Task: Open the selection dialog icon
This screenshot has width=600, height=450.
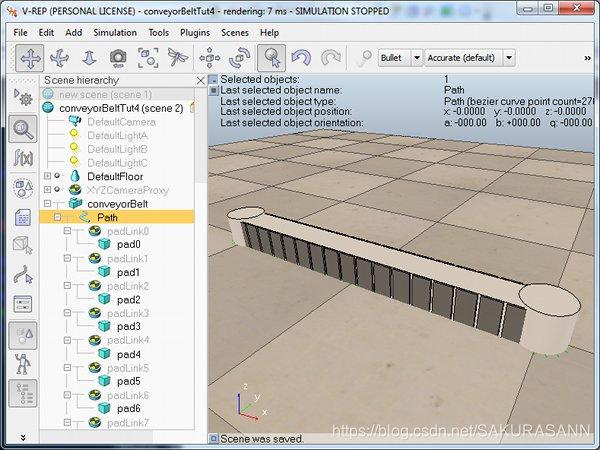Action: (x=23, y=304)
